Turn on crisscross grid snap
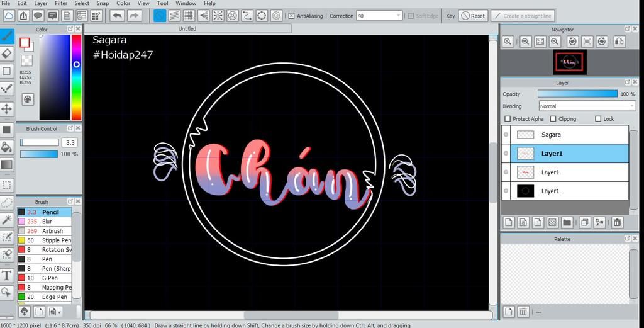Screen dimensions: 644x328 (189, 16)
